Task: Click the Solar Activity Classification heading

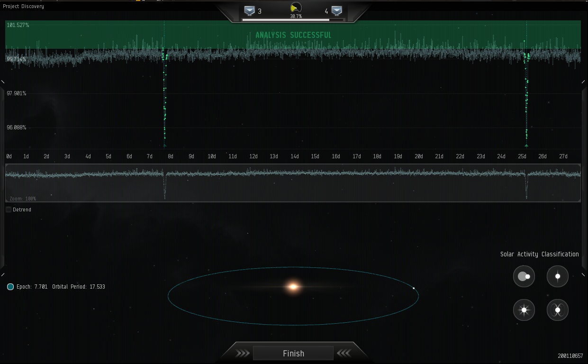Action: coord(540,254)
